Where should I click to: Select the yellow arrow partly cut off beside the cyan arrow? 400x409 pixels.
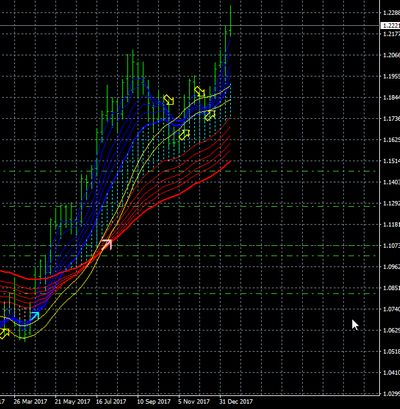point(4,333)
